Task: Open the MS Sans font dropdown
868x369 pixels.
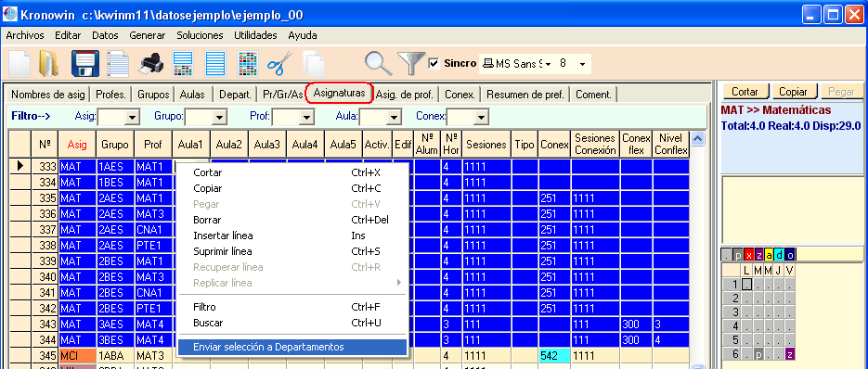Action: click(548, 64)
